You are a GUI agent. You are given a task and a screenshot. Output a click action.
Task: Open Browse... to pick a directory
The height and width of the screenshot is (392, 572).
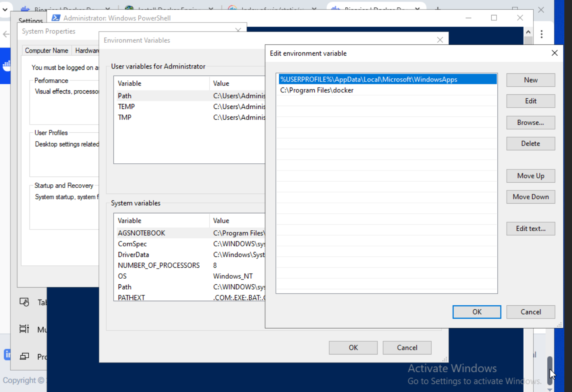pos(530,123)
